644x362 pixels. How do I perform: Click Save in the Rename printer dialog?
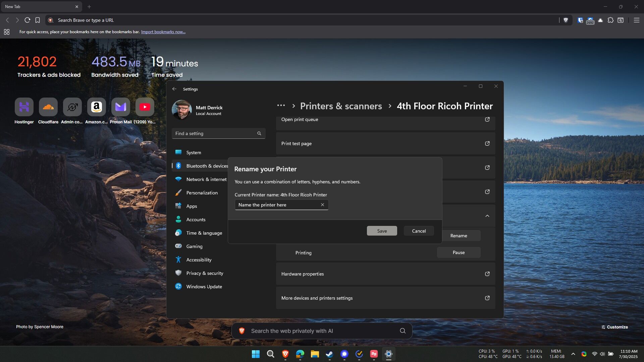(382, 231)
